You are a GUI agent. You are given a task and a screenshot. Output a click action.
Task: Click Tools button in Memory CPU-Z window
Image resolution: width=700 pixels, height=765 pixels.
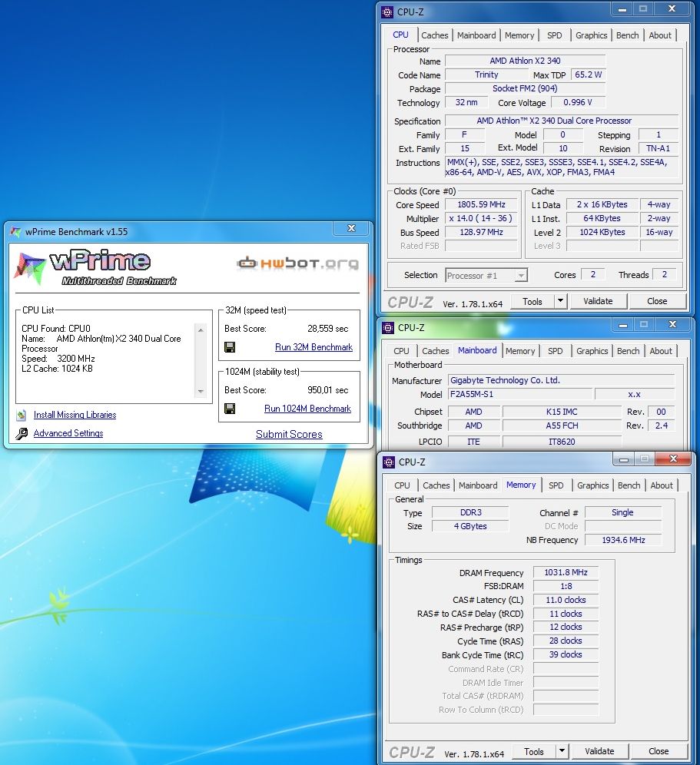click(533, 751)
